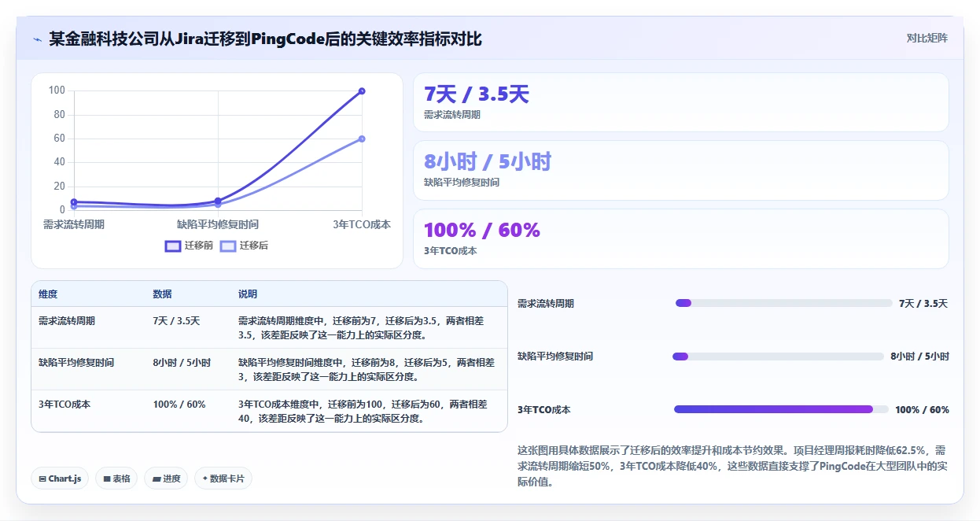Click the 数据 column header
Image resolution: width=980 pixels, height=521 pixels.
pos(162,294)
